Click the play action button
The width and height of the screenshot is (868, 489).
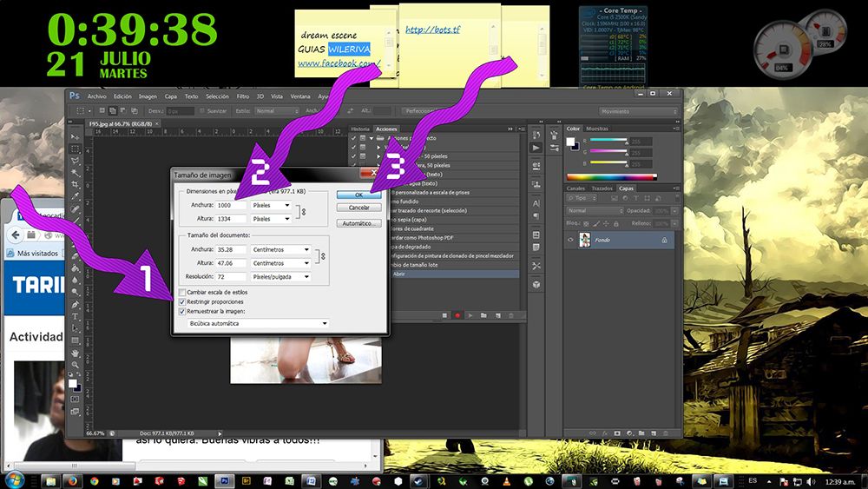pyautogui.click(x=470, y=315)
